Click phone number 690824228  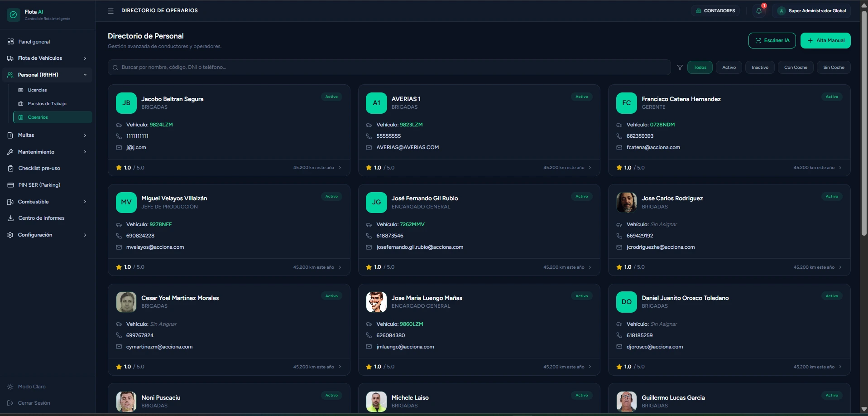[x=140, y=236]
